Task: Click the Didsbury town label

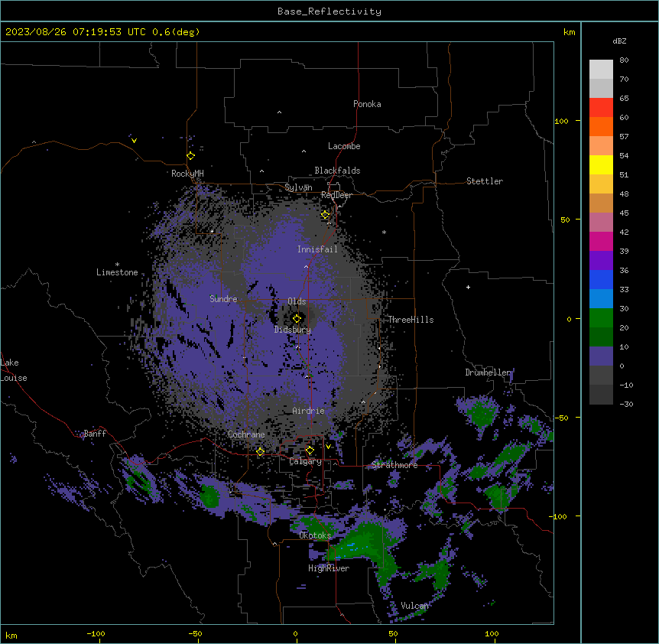Action: tap(293, 330)
